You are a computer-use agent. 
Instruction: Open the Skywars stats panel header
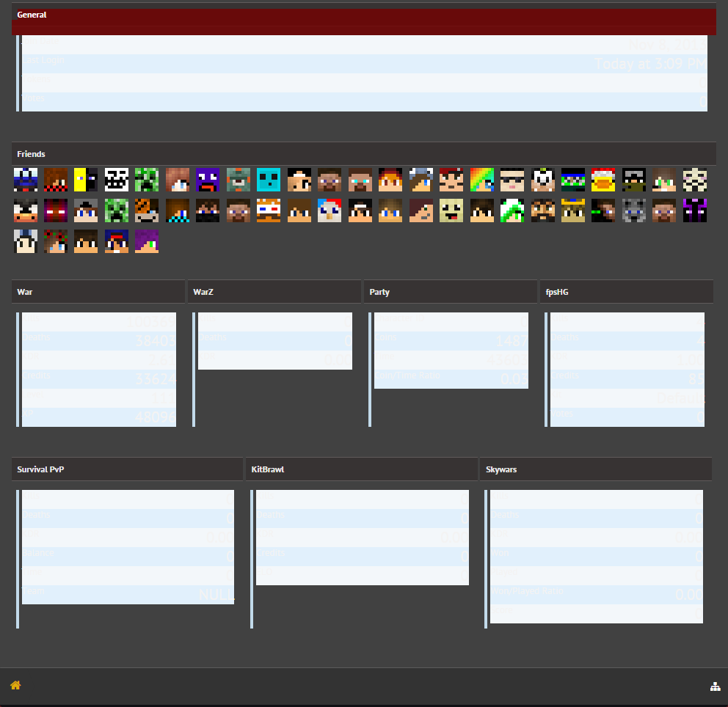tap(595, 469)
